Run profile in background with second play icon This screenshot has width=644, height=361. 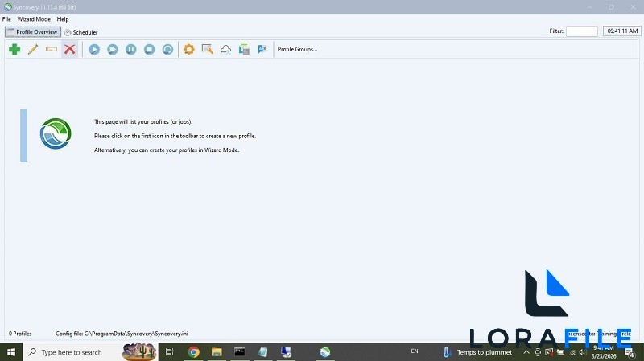point(113,49)
